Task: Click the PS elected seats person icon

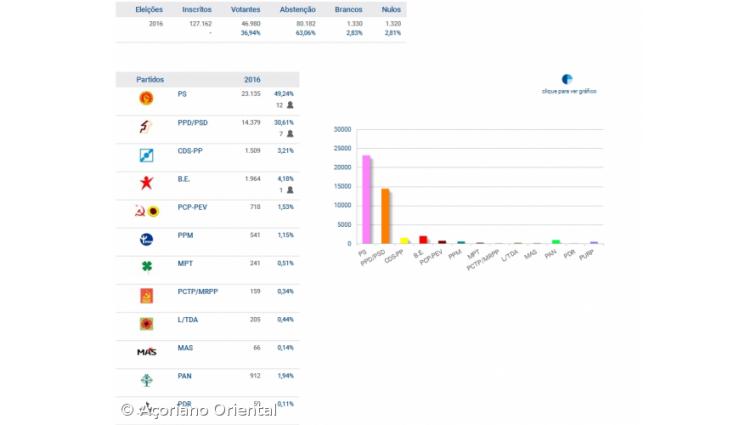Action: (290, 105)
